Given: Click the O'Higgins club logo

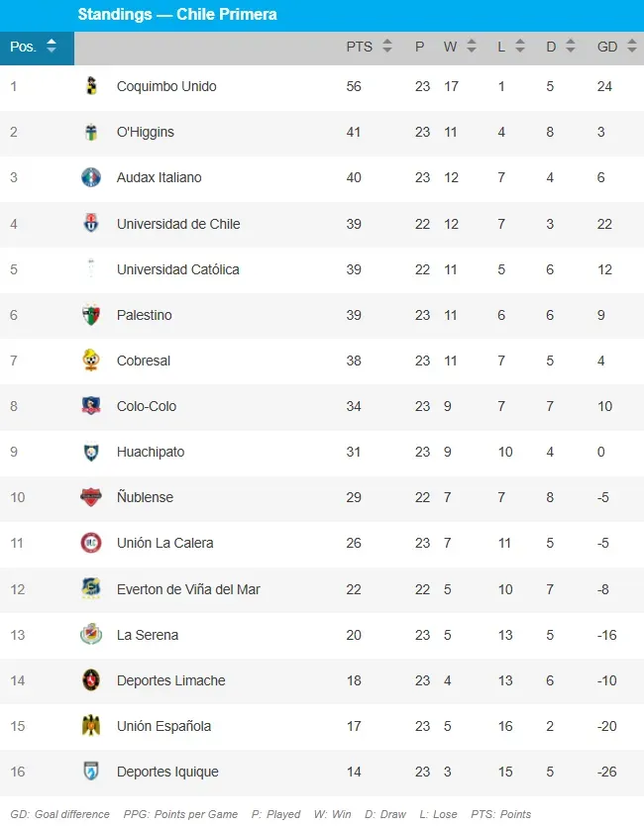Looking at the screenshot, I should coord(91,132).
